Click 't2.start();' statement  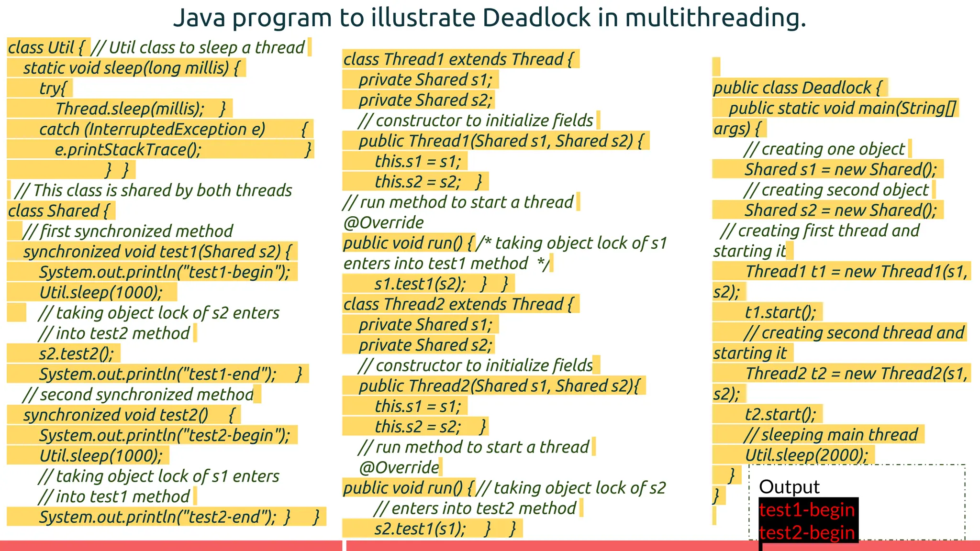tap(780, 414)
